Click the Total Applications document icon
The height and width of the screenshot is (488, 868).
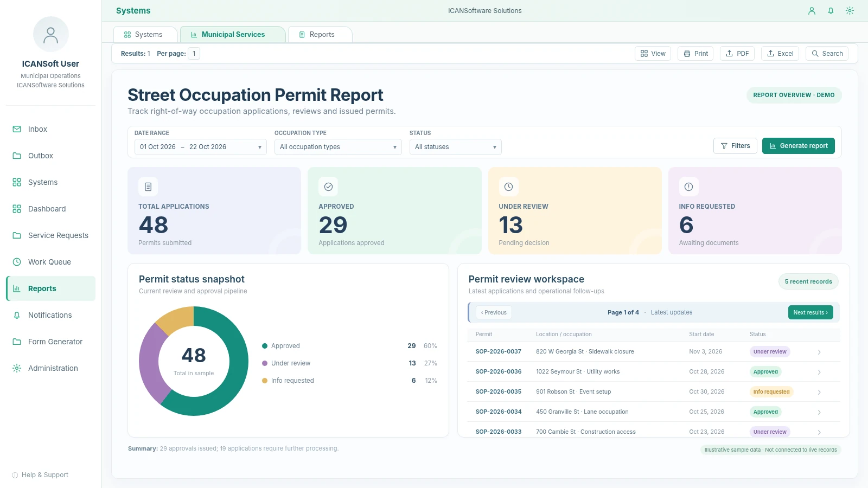pyautogui.click(x=148, y=187)
